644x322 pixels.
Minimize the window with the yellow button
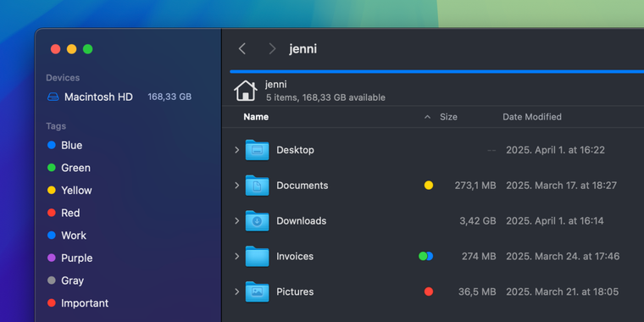[71, 49]
